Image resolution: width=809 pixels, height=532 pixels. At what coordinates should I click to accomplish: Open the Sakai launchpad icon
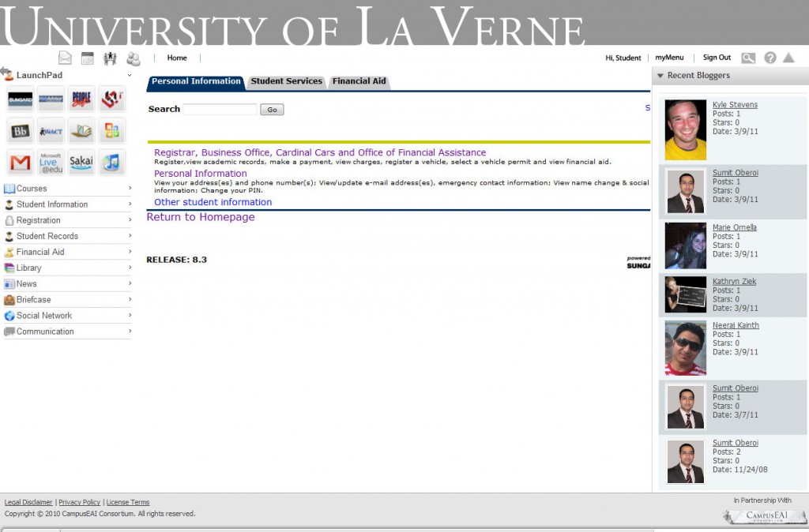click(x=81, y=163)
